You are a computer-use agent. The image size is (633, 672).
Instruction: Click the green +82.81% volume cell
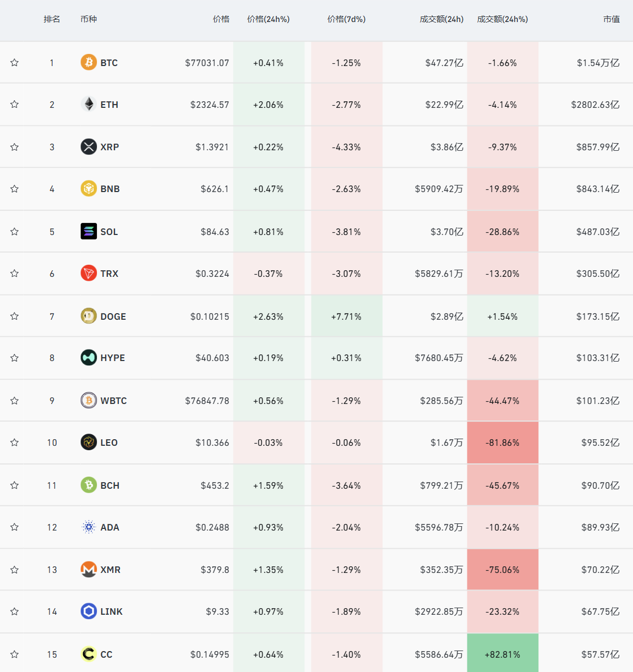503,653
